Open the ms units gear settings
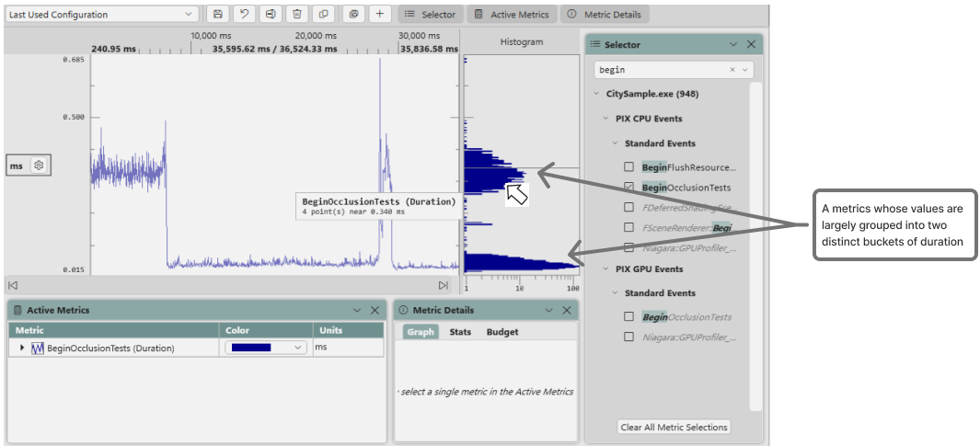 tap(39, 166)
